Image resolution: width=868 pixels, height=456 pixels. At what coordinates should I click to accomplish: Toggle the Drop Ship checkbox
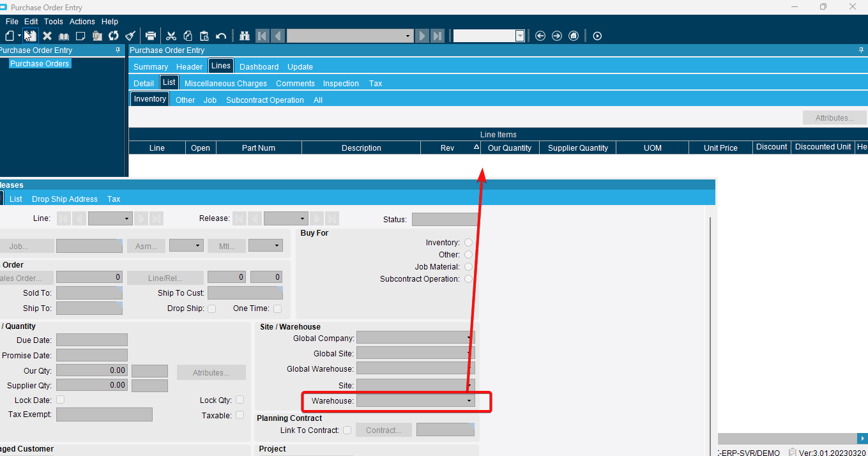tap(212, 308)
